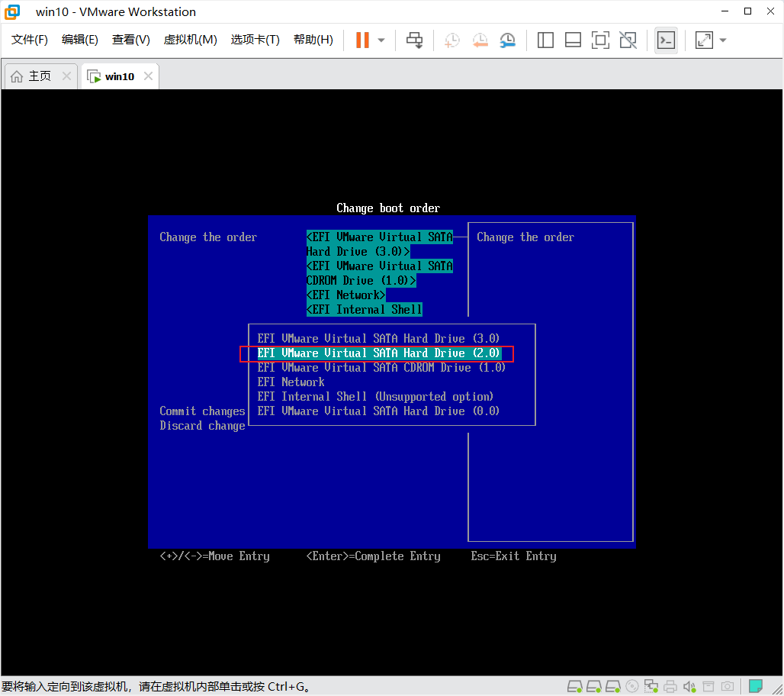Pause the virtual machine with the orange button
The image size is (784, 696).
click(362, 40)
